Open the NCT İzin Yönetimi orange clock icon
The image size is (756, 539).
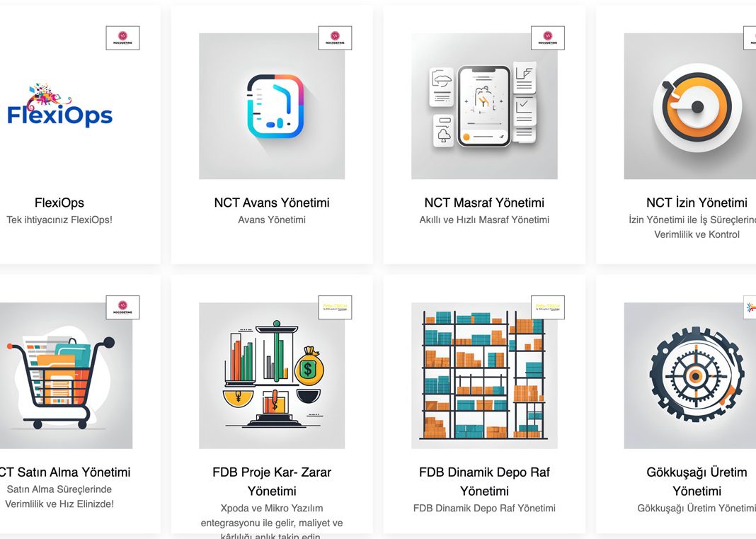pos(690,106)
